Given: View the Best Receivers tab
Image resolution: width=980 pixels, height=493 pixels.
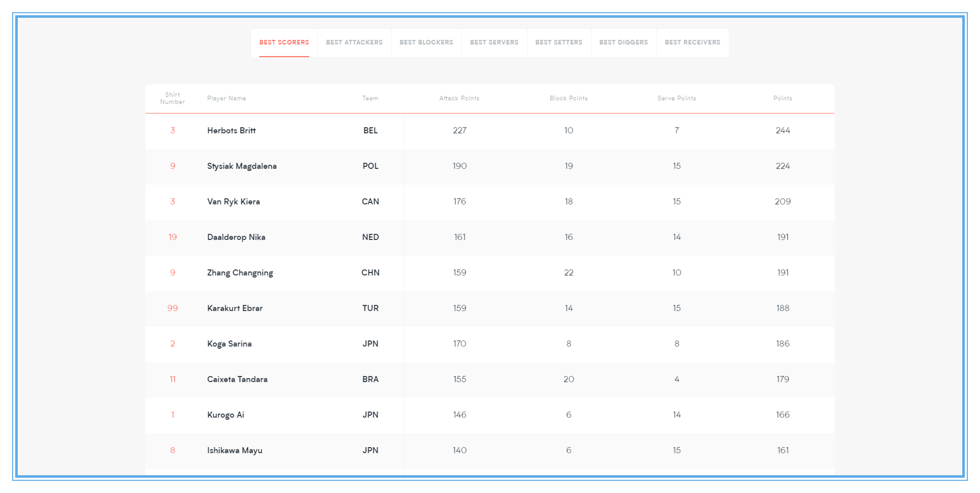Looking at the screenshot, I should [692, 43].
